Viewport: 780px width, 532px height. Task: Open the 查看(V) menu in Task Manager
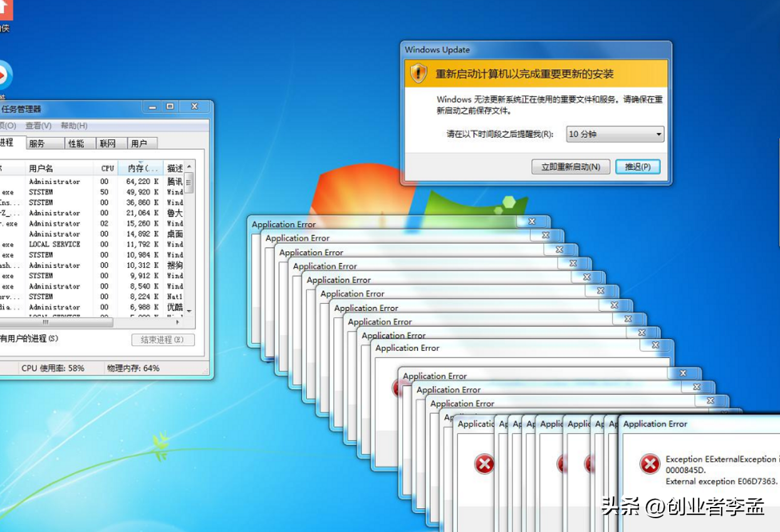point(38,126)
